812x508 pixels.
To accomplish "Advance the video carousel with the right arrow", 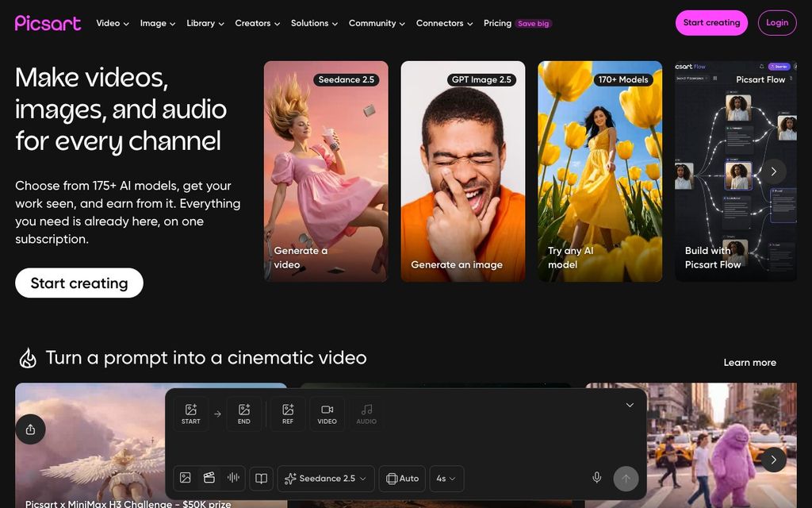I will click(774, 460).
